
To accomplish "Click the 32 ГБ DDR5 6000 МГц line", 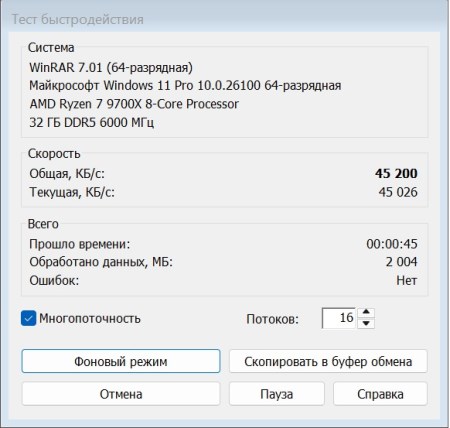I will [x=92, y=122].
